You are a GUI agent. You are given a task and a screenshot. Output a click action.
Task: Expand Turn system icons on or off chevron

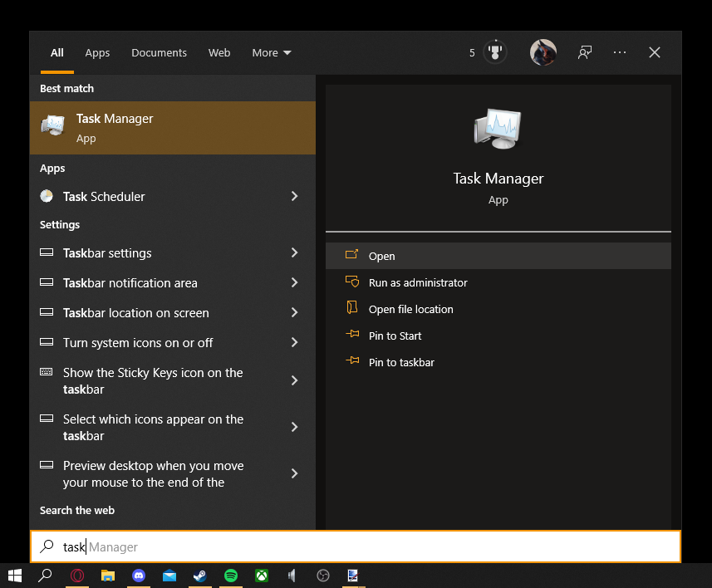(x=294, y=342)
